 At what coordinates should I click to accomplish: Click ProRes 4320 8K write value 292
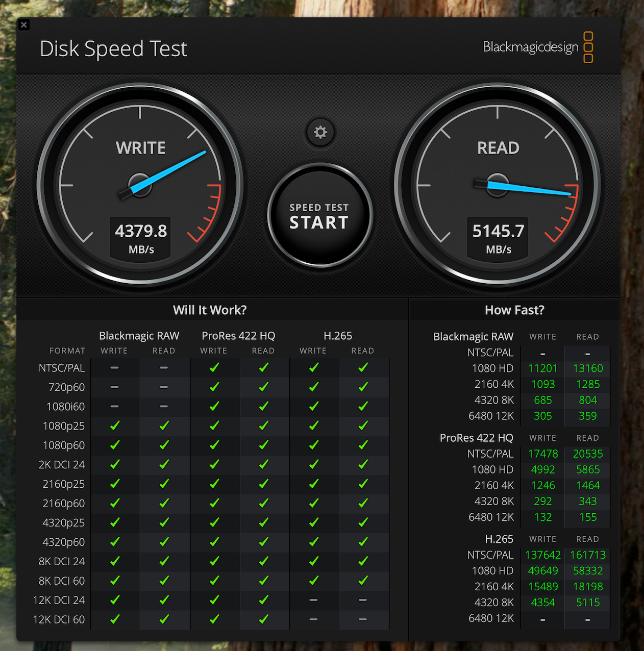(x=543, y=501)
